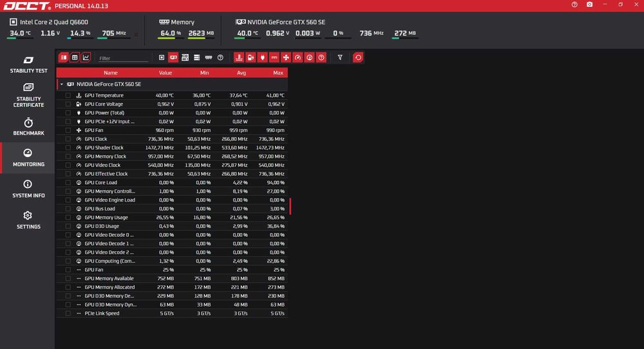This screenshot has width=644, height=349.
Task: Check the GPU Shader Clock checkbox
Action: (x=68, y=147)
